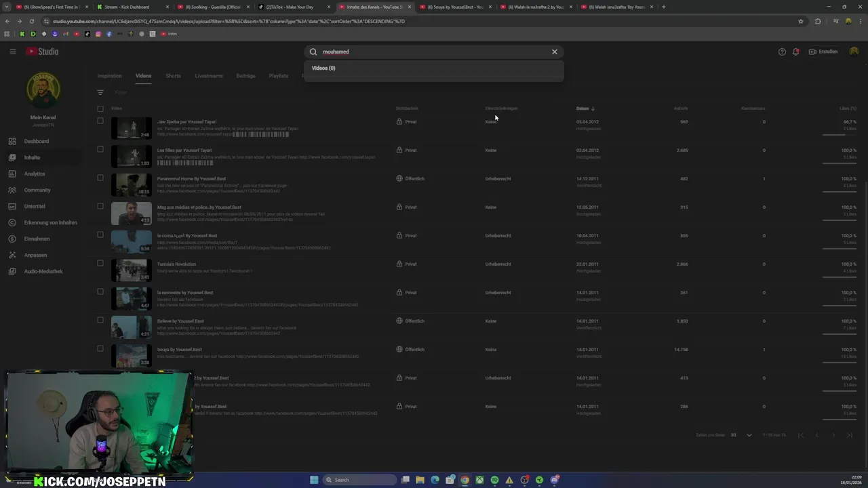Click the channel profile picture in sidebar

(x=43, y=90)
